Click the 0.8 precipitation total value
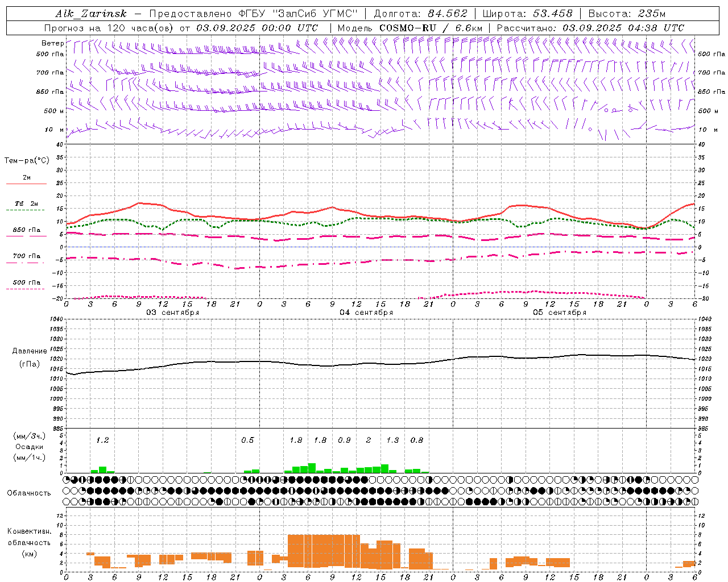This screenshot has height=582, width=728. (417, 440)
